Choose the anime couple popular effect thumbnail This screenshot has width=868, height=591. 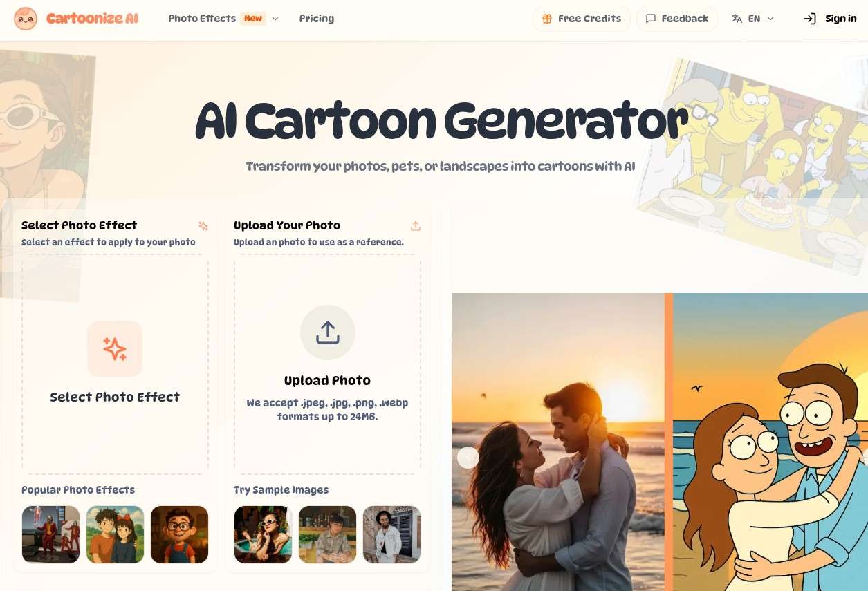pyautogui.click(x=116, y=534)
